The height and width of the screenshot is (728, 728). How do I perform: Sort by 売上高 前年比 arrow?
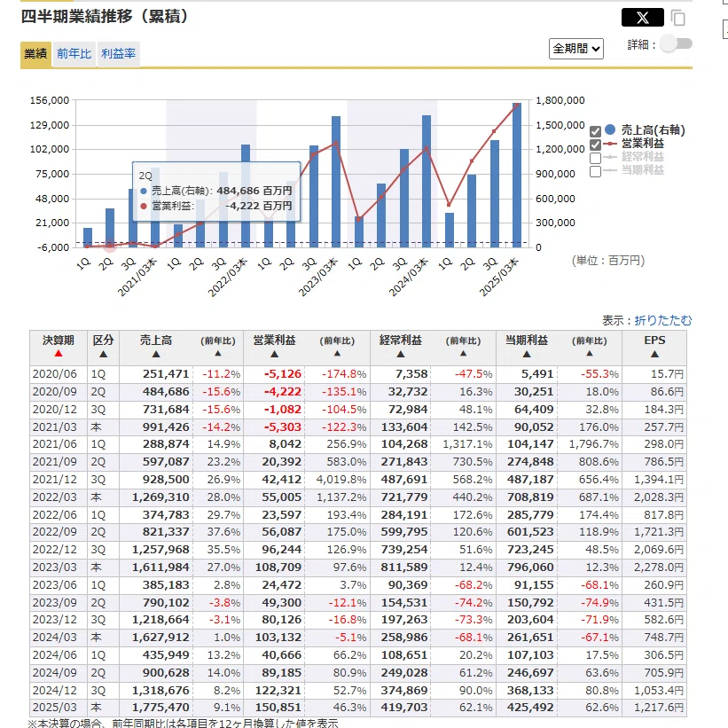(x=218, y=353)
